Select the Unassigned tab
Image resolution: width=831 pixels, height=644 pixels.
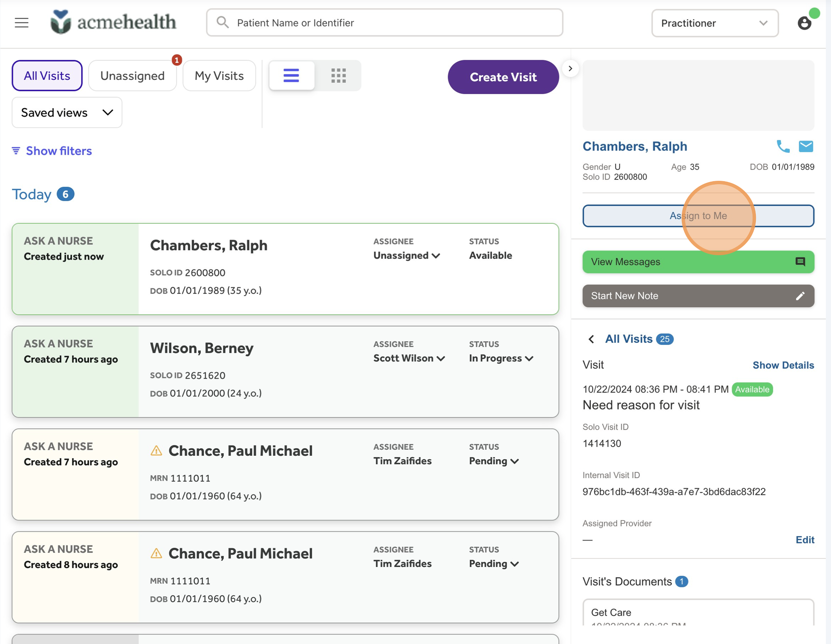coord(132,76)
